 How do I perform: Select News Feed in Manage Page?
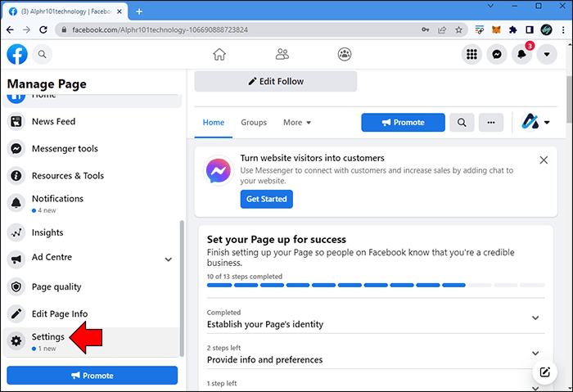[92, 121]
